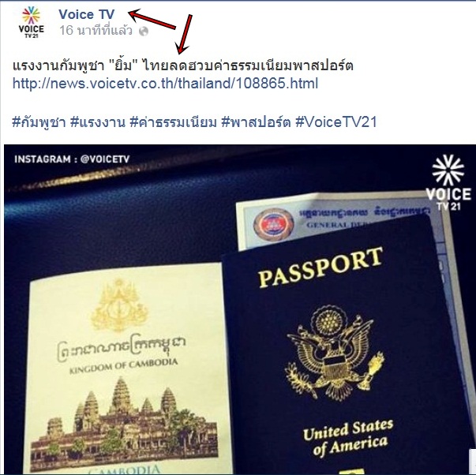Open the #แรงงาน hashtag

click(x=97, y=122)
